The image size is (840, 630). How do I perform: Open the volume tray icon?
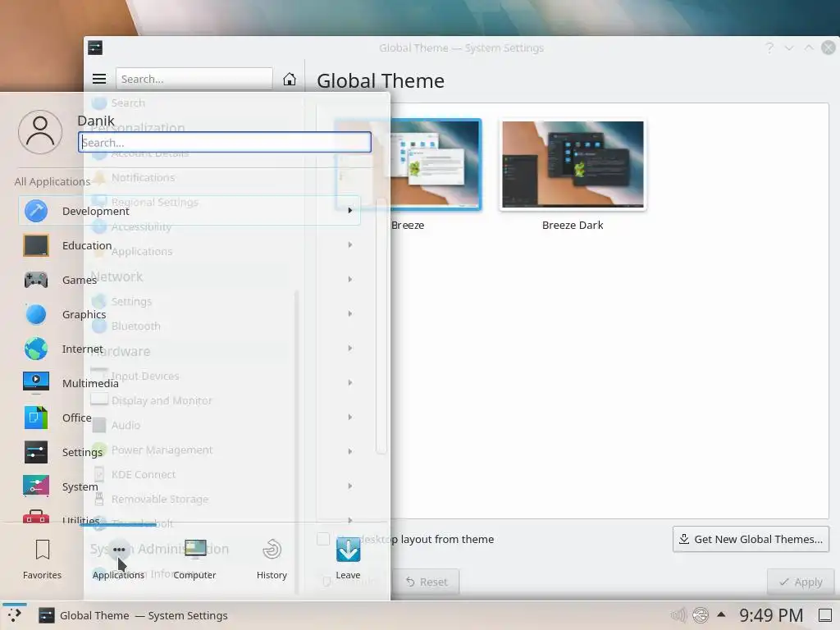coord(678,615)
